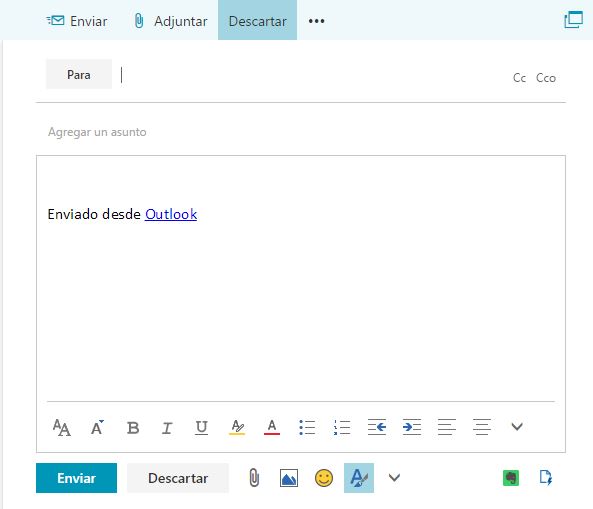This screenshot has width=593, height=509.
Task: Open the Outlook signature link
Action: [x=171, y=214]
